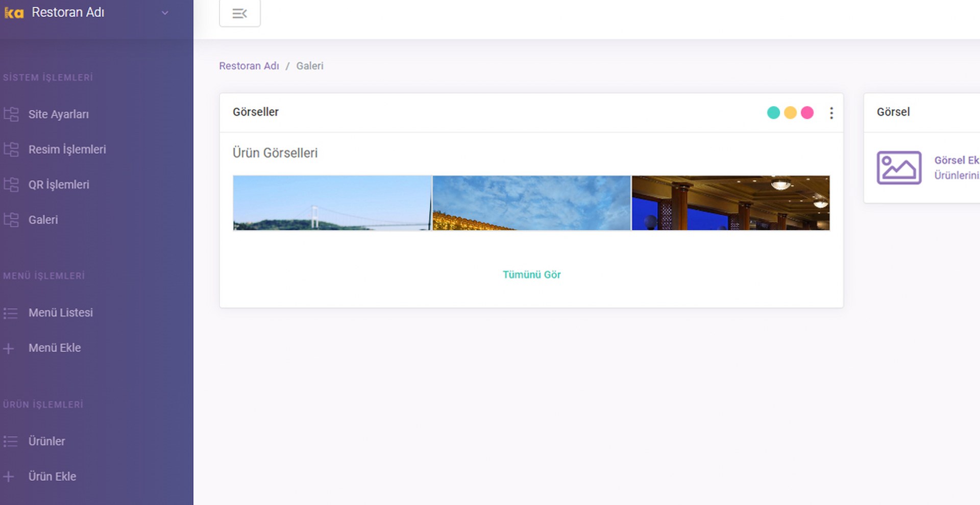Image resolution: width=980 pixels, height=505 pixels.
Task: Click the SİSTEM İŞLEMLERİ section label
Action: pos(48,78)
